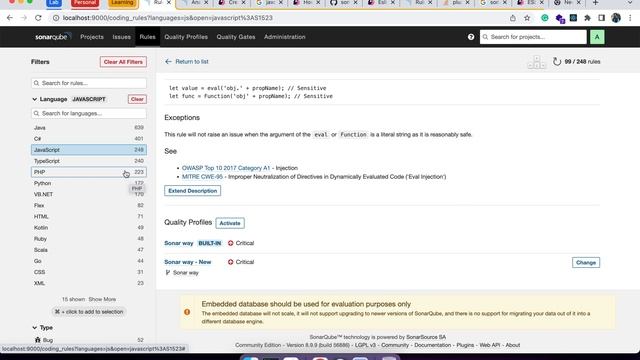This screenshot has width=640, height=360.
Task: Collapse the Type filter section
Action: tap(34, 327)
